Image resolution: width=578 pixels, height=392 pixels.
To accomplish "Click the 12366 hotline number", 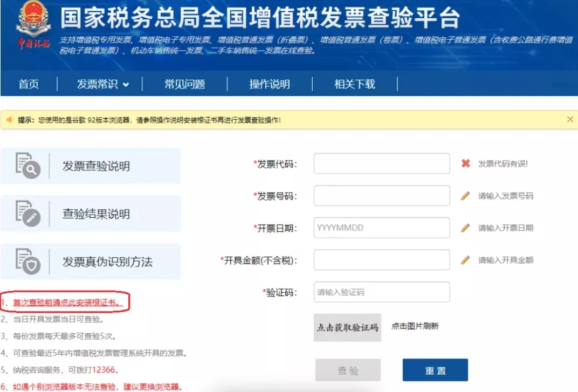I will coord(104,370).
